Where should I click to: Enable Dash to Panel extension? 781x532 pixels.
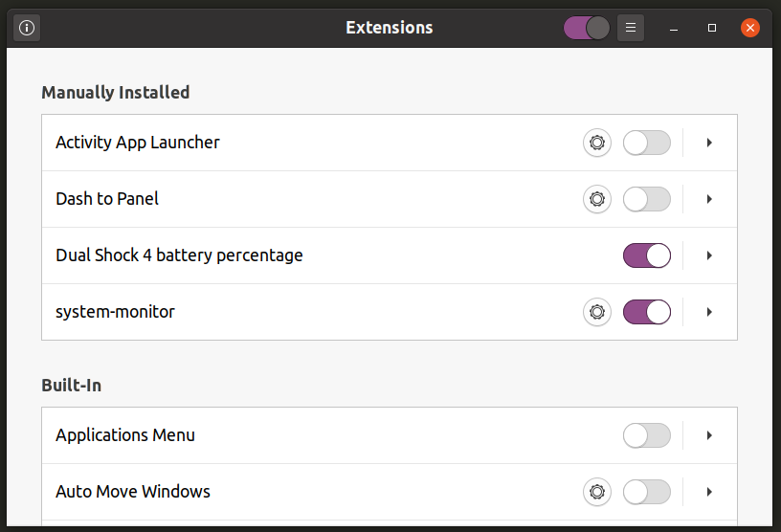647,199
